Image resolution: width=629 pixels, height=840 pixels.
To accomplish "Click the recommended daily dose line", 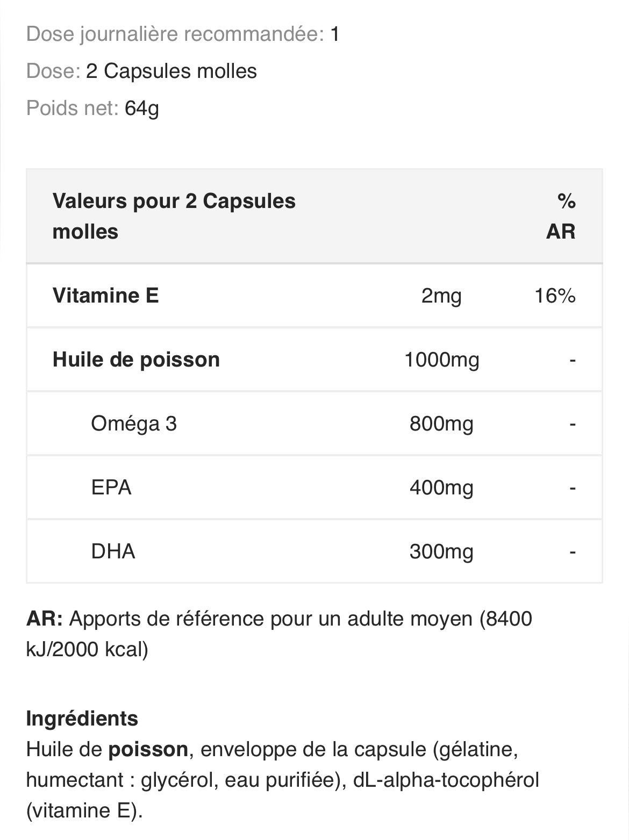I will (x=182, y=34).
